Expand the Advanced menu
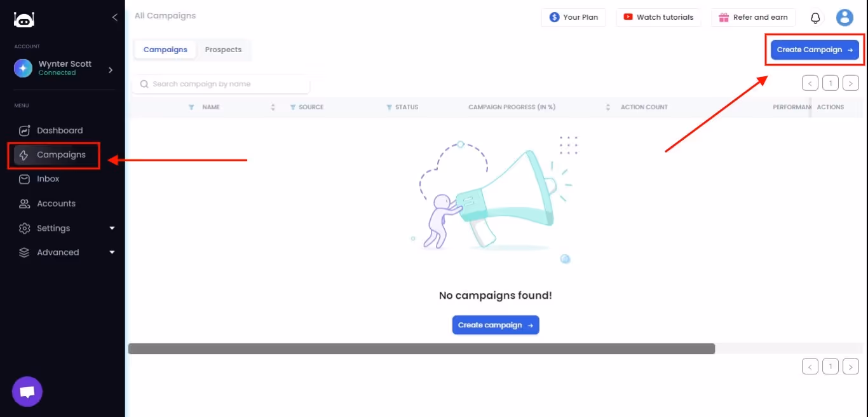868x417 pixels. [58, 252]
